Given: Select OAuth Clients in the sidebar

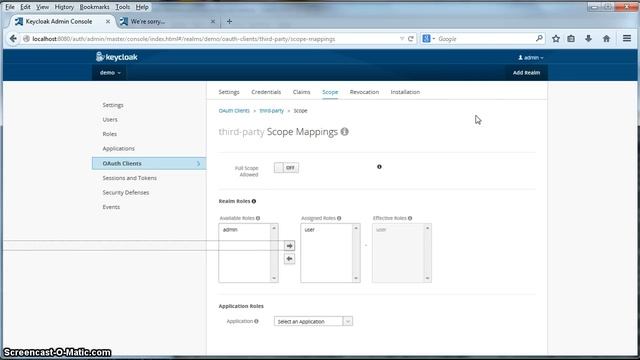Looking at the screenshot, I should [149, 163].
